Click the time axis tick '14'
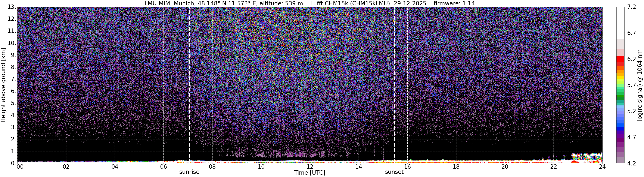Image resolution: width=644 pixels, height=177 pixels. click(x=358, y=167)
